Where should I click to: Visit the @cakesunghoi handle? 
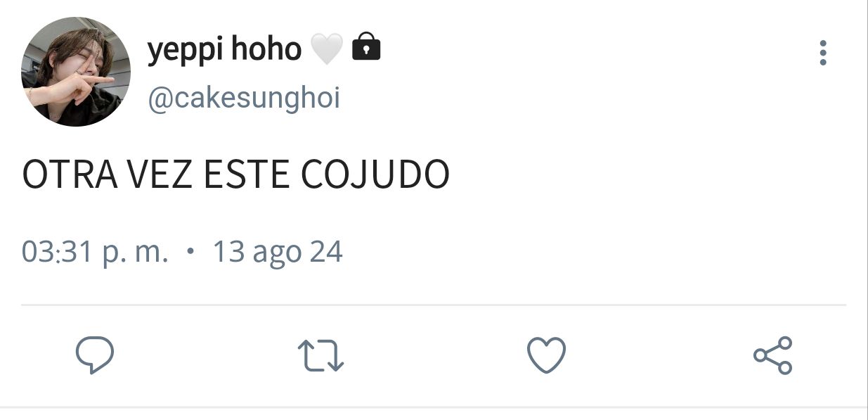(x=243, y=98)
